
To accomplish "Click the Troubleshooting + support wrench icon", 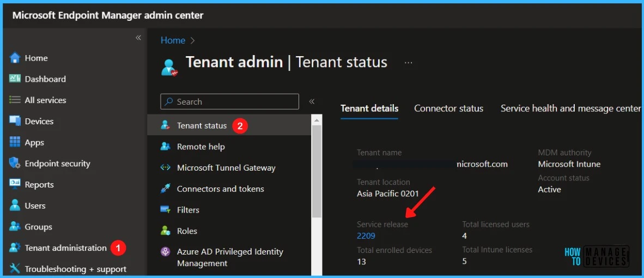I will click(x=15, y=269).
